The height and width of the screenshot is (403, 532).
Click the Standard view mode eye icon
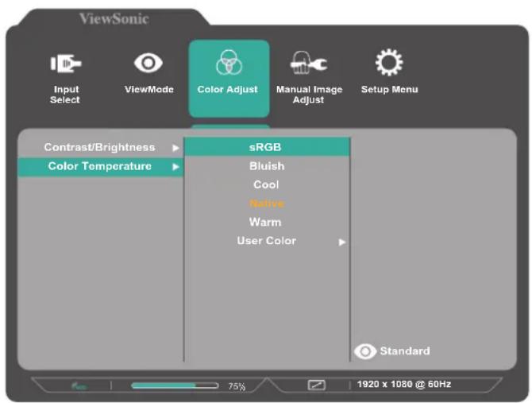pos(365,351)
